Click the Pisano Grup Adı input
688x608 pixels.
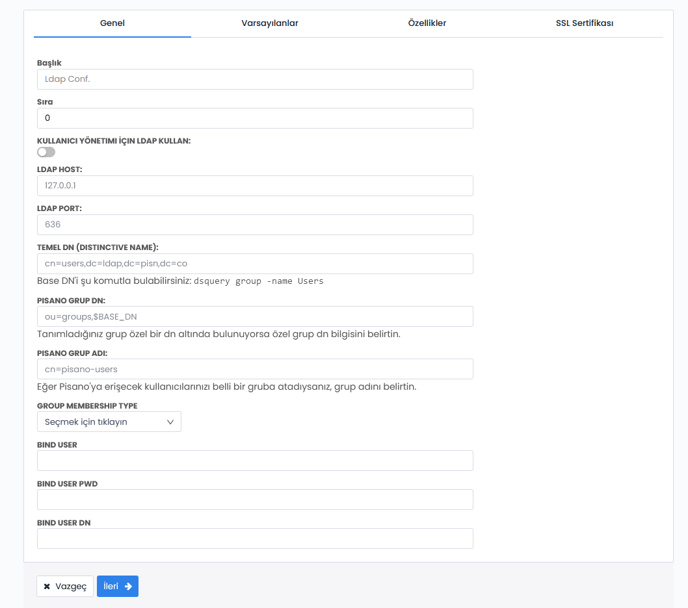[x=255, y=369]
